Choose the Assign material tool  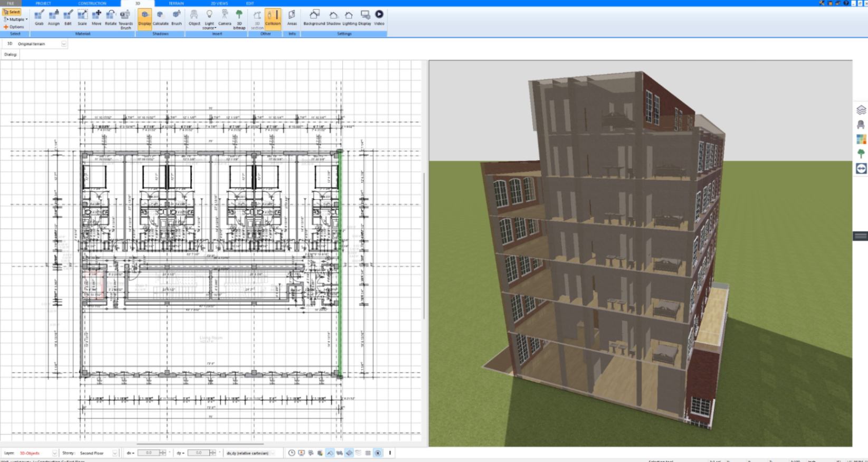53,17
